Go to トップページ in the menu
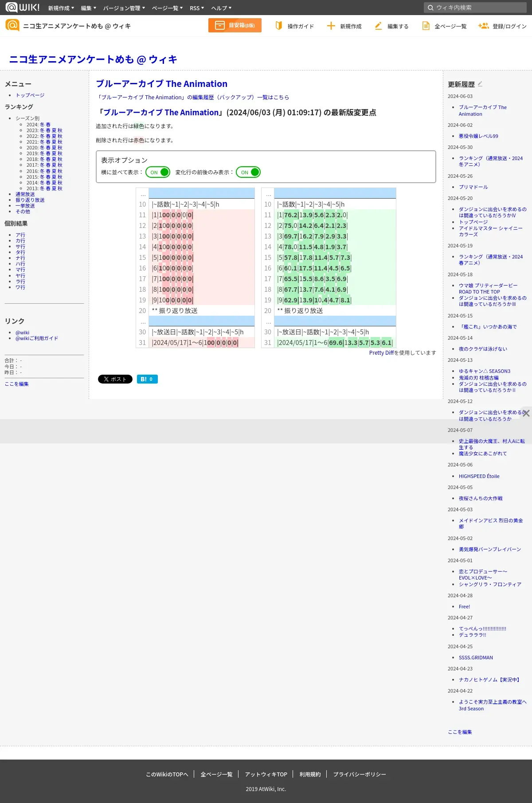 point(30,95)
